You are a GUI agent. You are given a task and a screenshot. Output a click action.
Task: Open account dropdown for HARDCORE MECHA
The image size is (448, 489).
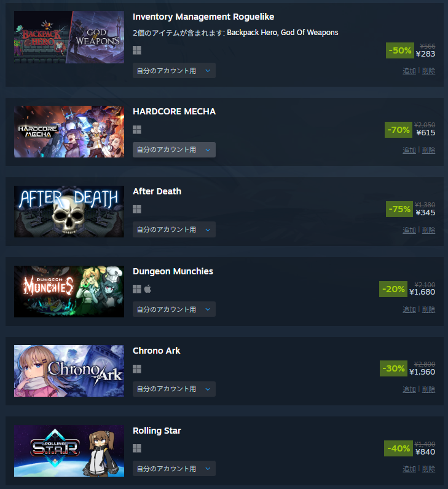coord(174,149)
